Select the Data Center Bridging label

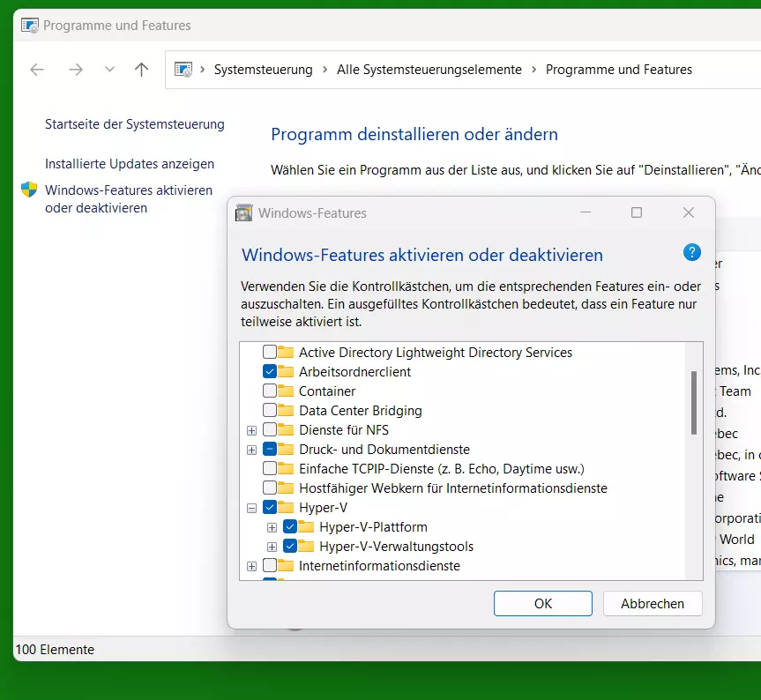click(x=361, y=411)
